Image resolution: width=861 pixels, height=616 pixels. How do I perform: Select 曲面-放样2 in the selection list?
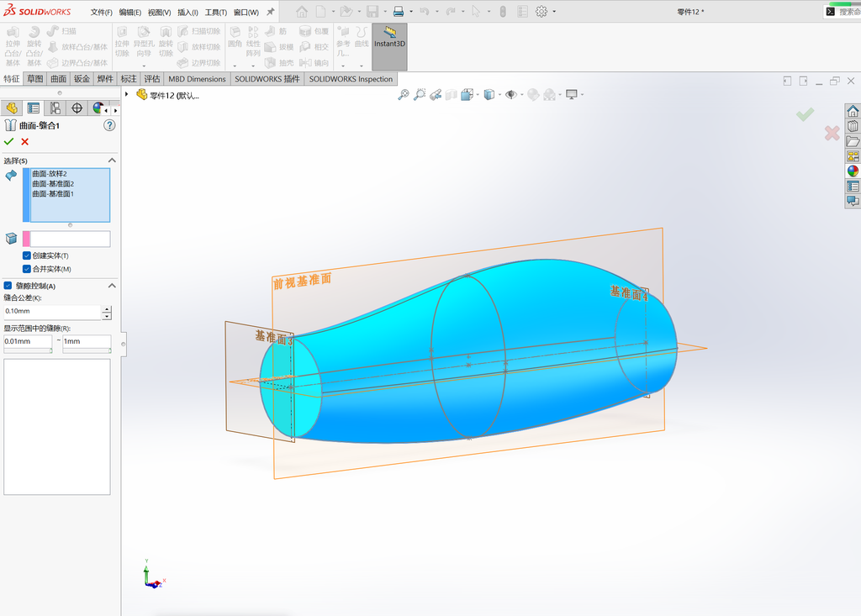pyautogui.click(x=50, y=173)
